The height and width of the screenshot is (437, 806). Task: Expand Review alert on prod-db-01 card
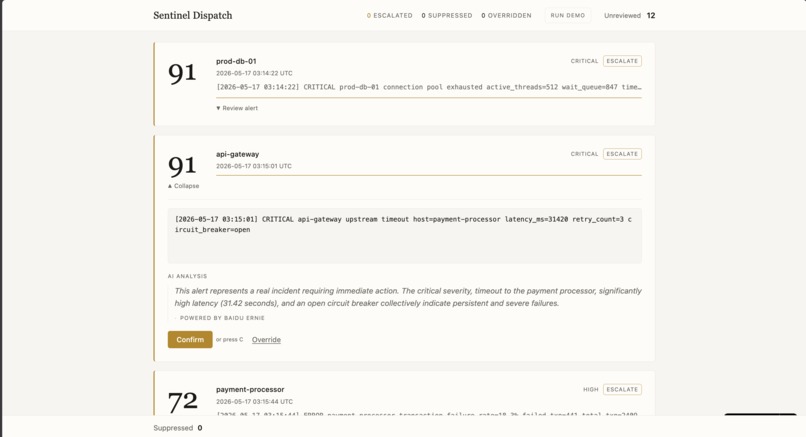click(x=237, y=108)
